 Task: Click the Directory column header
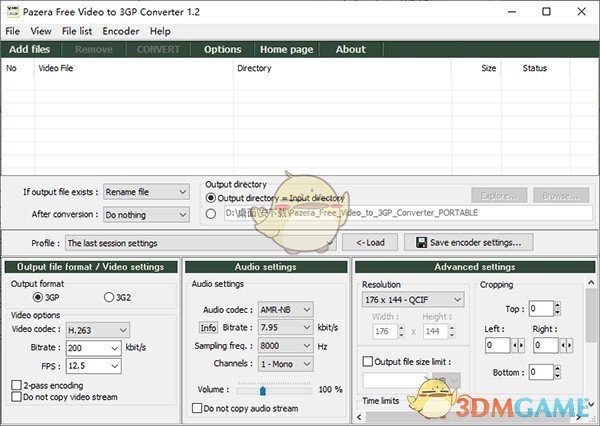click(342, 68)
